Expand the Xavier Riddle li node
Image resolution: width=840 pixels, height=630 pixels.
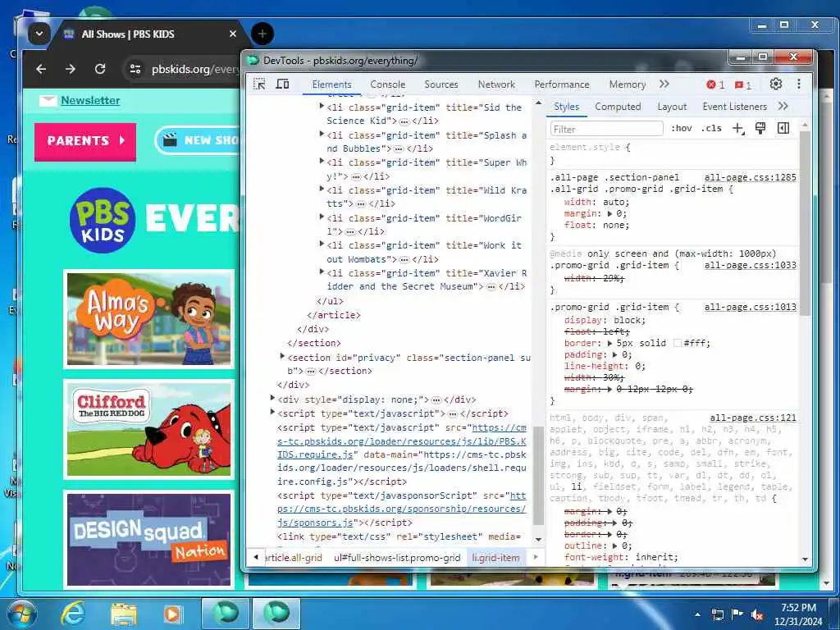(x=322, y=272)
